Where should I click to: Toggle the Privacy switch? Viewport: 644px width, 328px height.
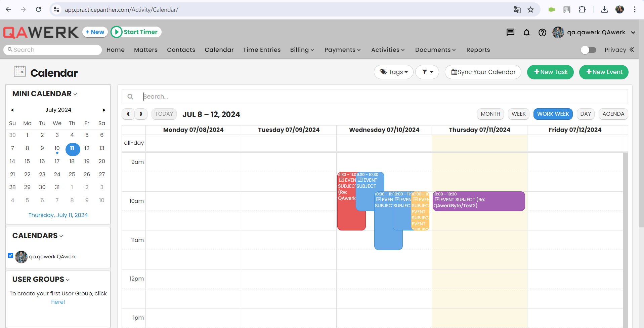click(589, 50)
